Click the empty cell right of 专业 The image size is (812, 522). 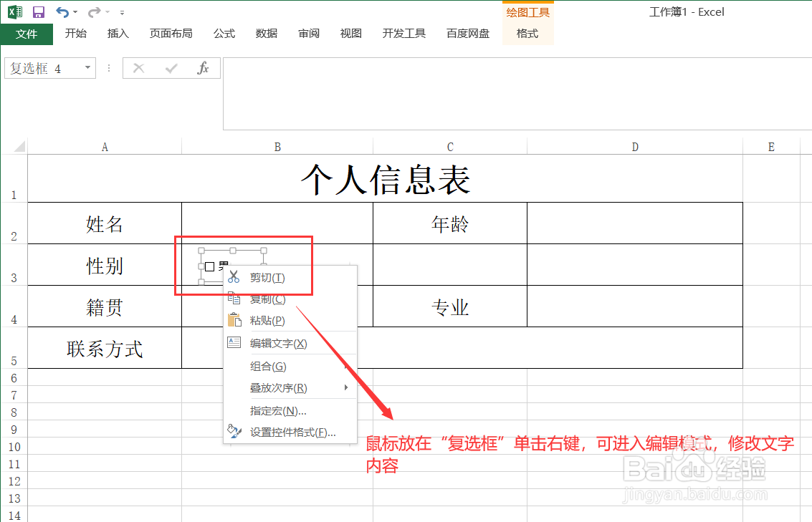635,306
